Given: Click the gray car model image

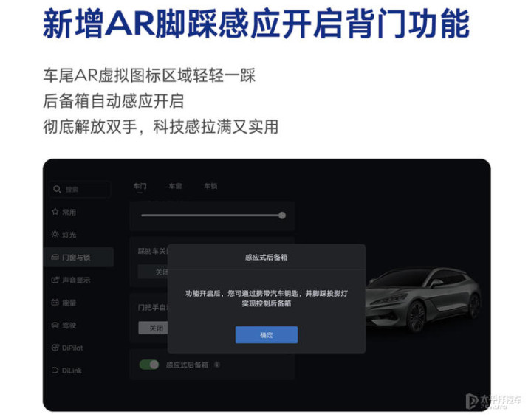Looking at the screenshot, I should click(423, 298).
